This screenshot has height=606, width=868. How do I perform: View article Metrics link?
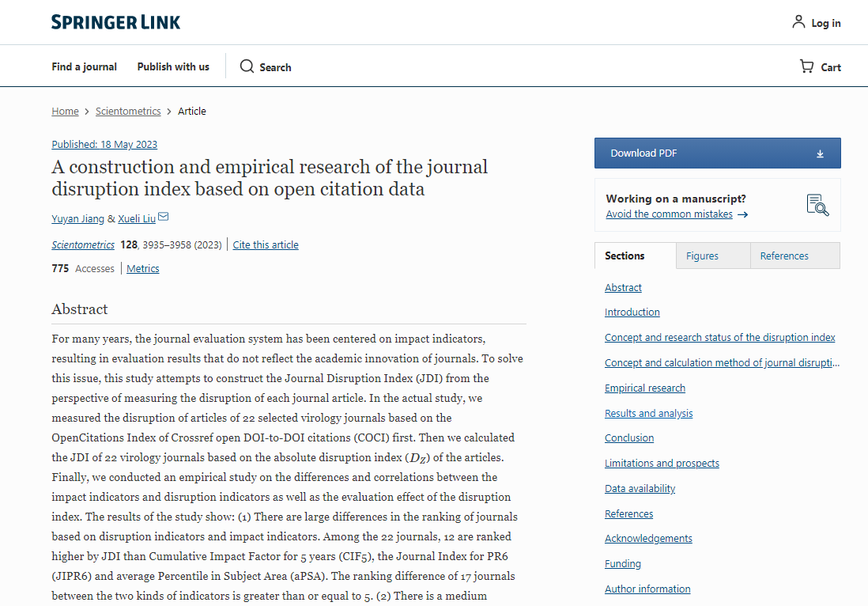(x=143, y=268)
